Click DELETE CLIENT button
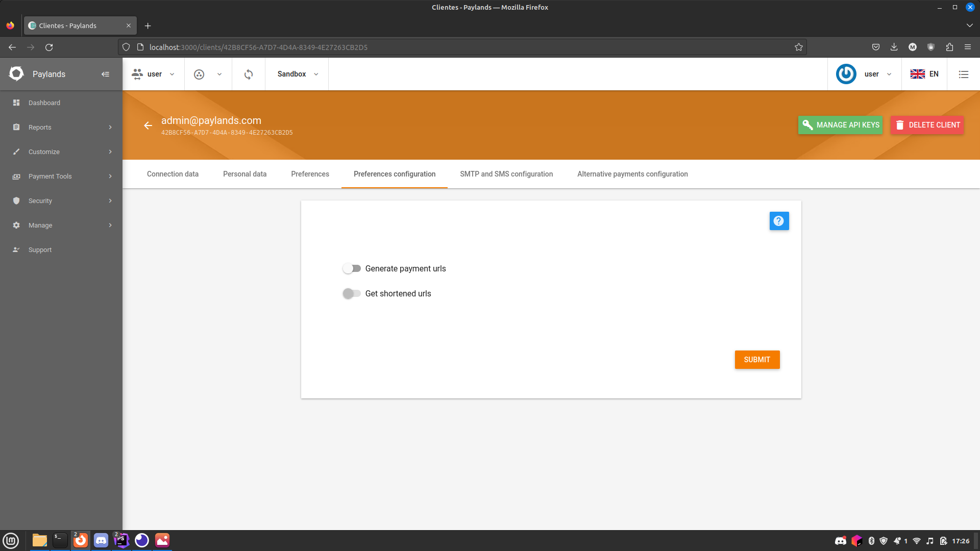 (x=927, y=125)
